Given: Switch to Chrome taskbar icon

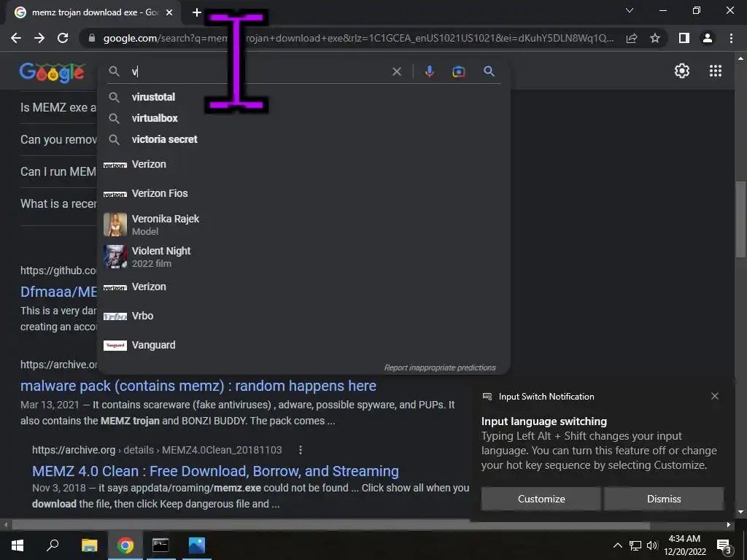Looking at the screenshot, I should 125,545.
